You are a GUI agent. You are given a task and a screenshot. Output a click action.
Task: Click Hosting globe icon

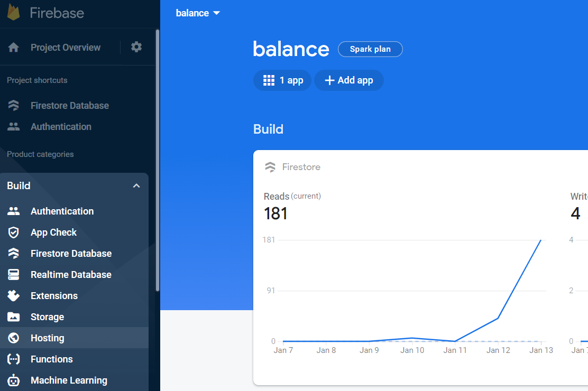point(14,338)
